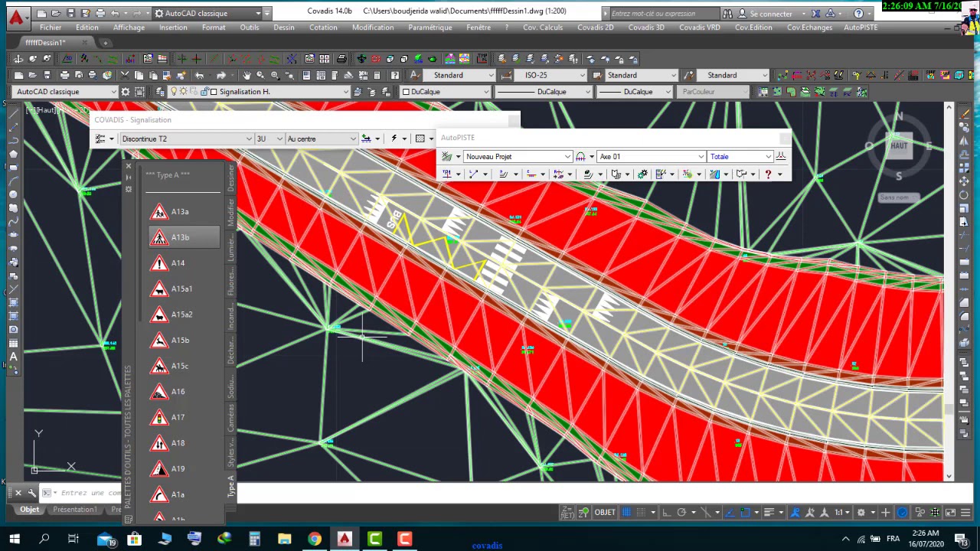Select the A18 road sign tool
980x551 pixels.
pos(184,443)
